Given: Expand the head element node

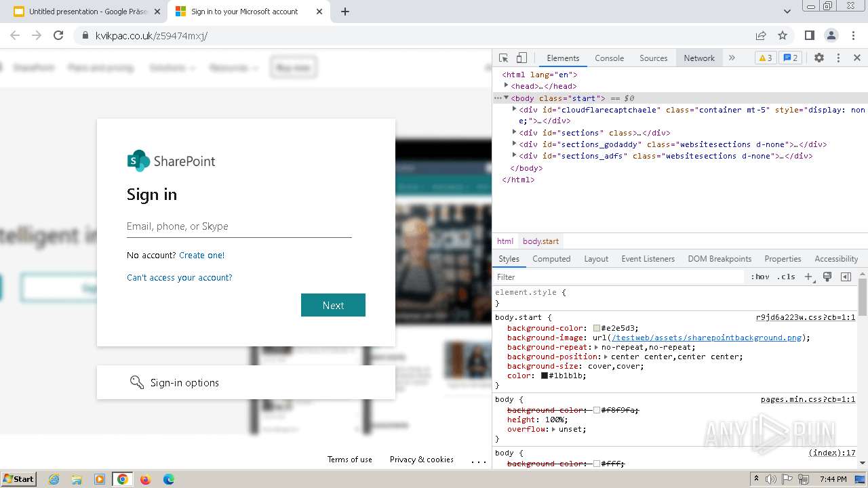Looking at the screenshot, I should (x=507, y=86).
